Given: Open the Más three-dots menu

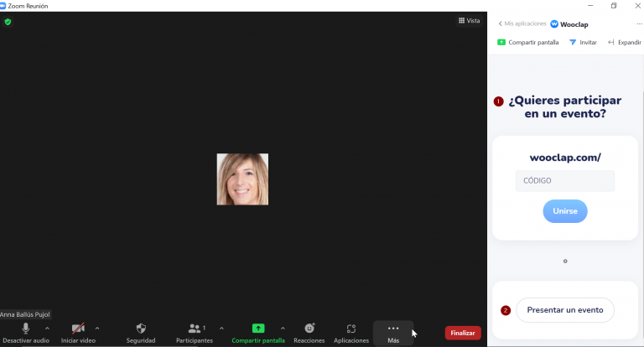Looking at the screenshot, I should click(x=393, y=333).
